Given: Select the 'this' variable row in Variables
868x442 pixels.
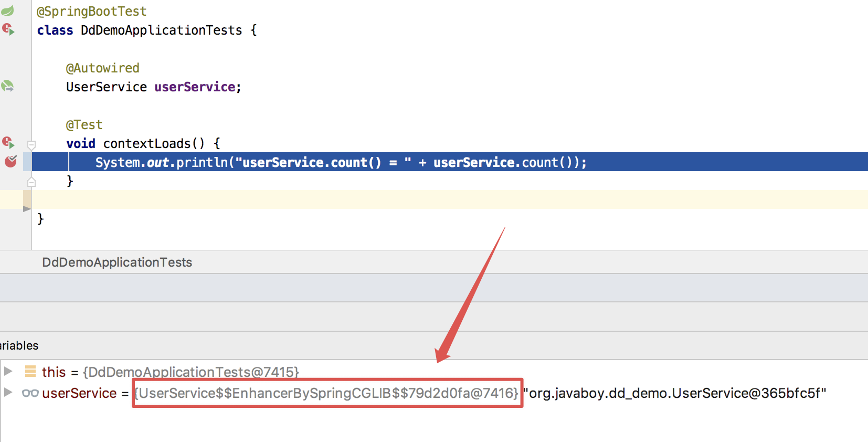Looking at the screenshot, I should coord(434,372).
